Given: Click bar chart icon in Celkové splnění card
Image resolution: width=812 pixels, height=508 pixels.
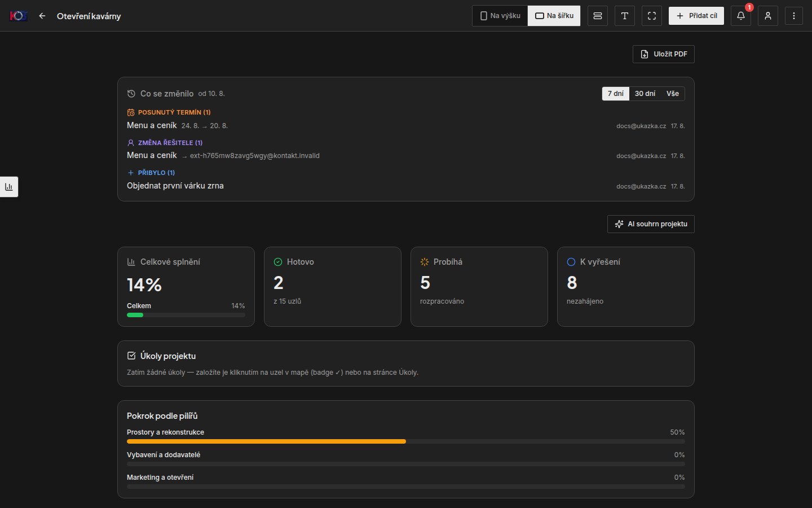Looking at the screenshot, I should tap(131, 262).
